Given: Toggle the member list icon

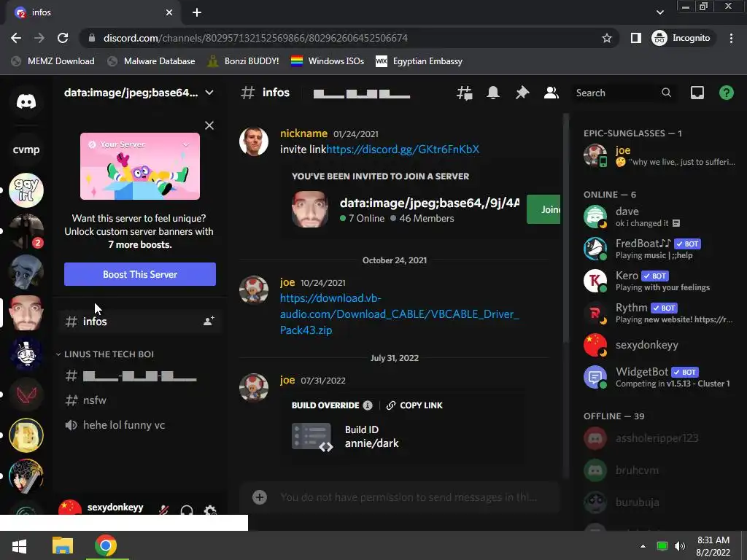Looking at the screenshot, I should click(x=551, y=93).
